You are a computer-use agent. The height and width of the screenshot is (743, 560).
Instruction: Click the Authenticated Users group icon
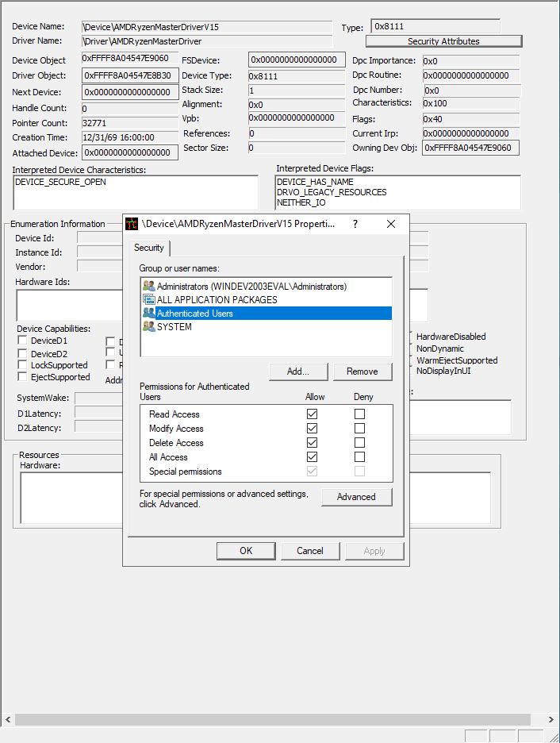[x=148, y=314]
